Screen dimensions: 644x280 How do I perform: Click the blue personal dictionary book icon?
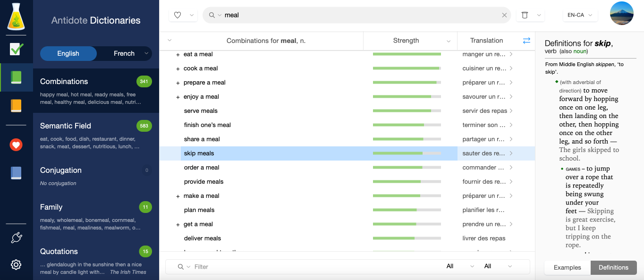(x=17, y=173)
